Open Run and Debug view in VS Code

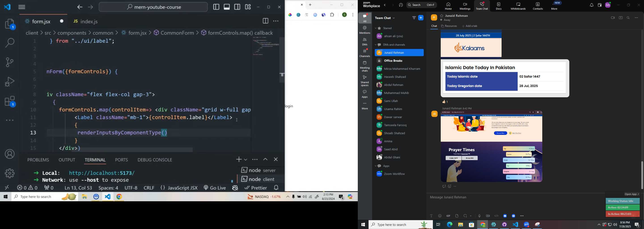10,82
